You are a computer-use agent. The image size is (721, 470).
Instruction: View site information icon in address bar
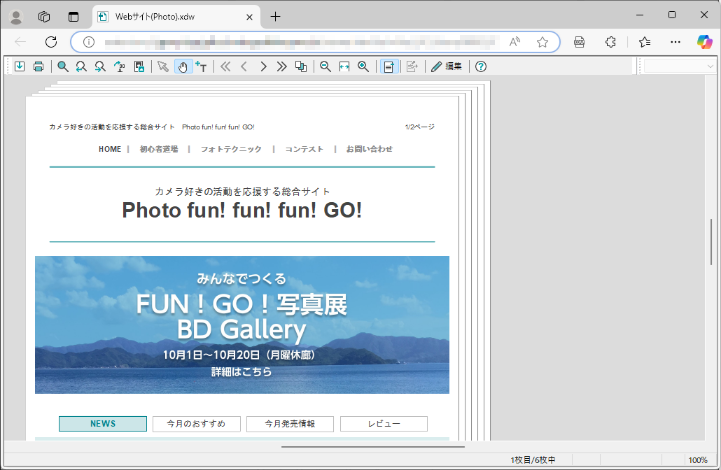click(x=88, y=42)
